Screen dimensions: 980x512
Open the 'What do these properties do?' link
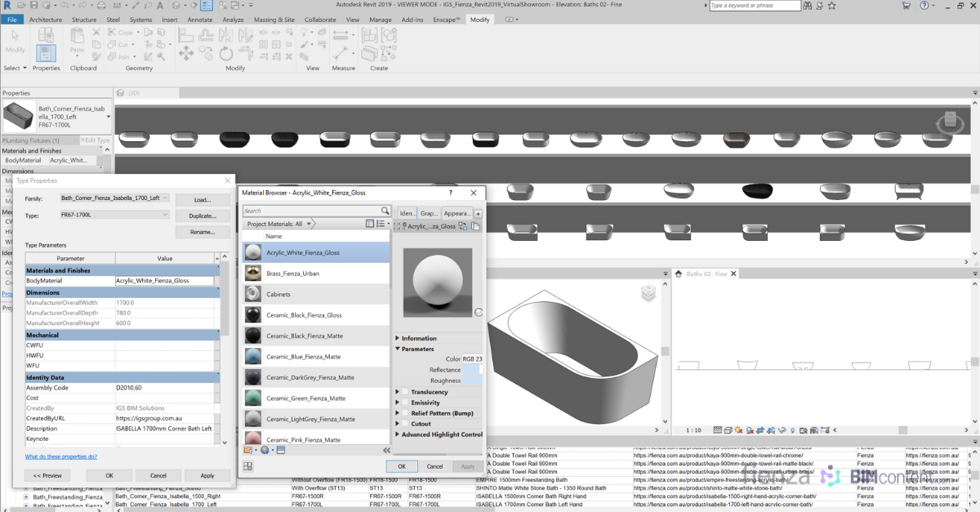61,456
